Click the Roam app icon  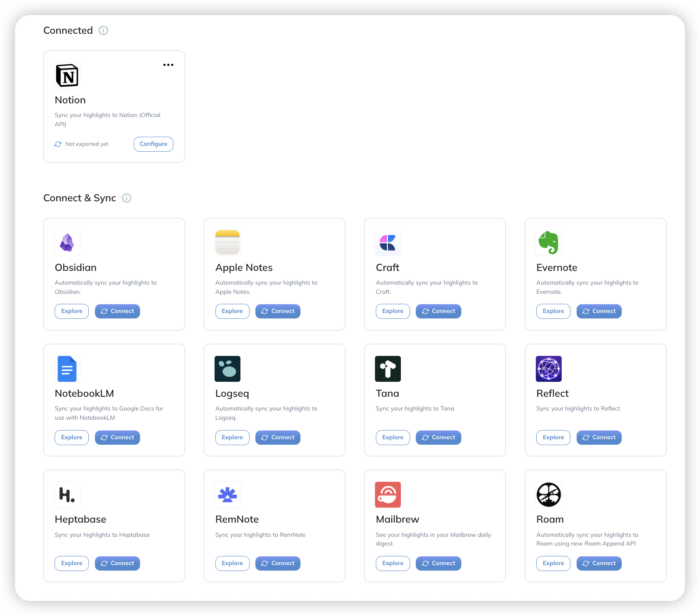point(549,495)
